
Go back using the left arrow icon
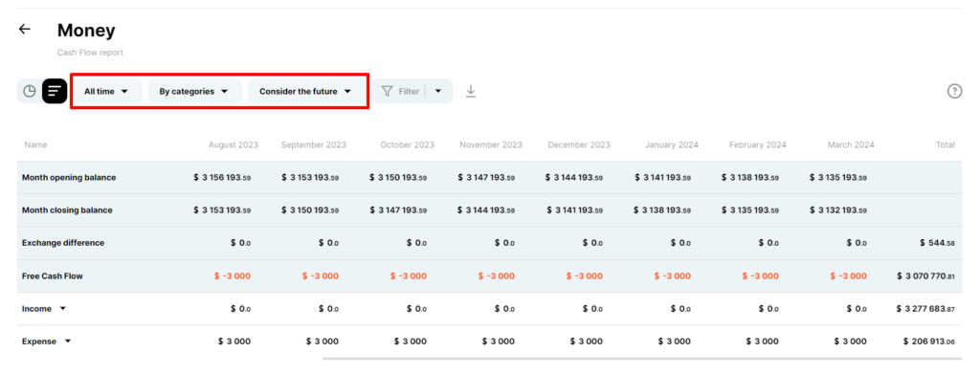(24, 29)
